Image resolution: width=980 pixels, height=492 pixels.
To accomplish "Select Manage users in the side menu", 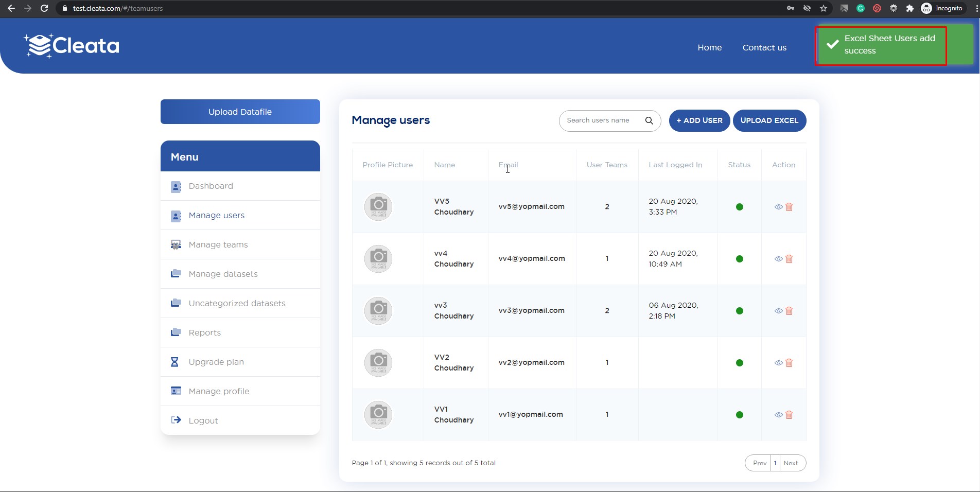I will [x=240, y=216].
